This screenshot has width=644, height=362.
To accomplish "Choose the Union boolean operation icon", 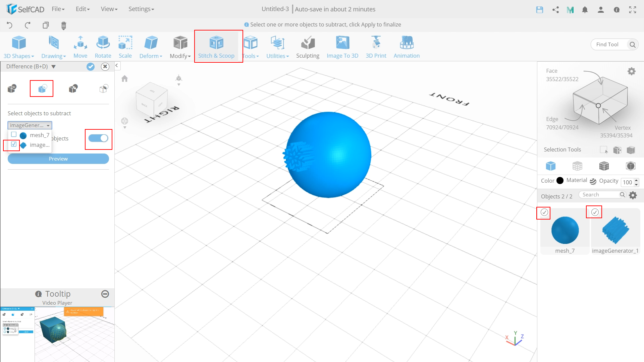I will [x=12, y=88].
